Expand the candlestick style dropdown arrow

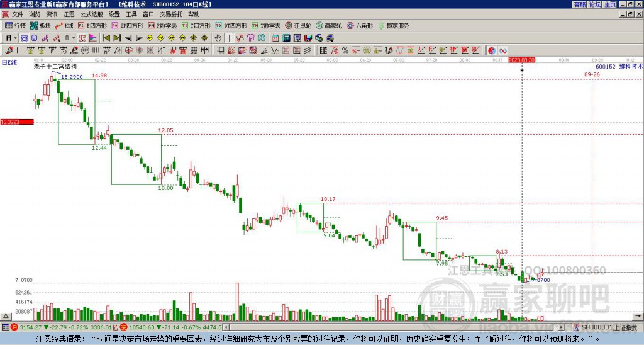pos(74,38)
